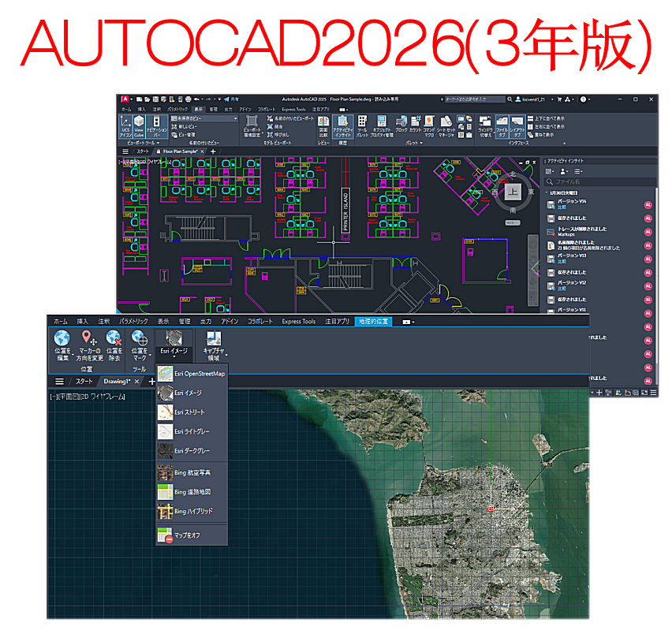Expand the パレット panel title
Viewport: 672px width, 630px height.
coord(414,144)
